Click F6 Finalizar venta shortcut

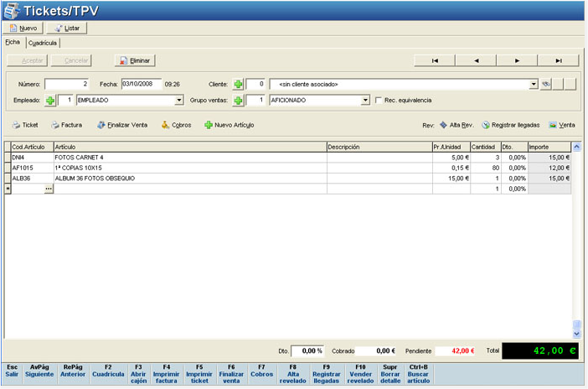click(x=231, y=374)
